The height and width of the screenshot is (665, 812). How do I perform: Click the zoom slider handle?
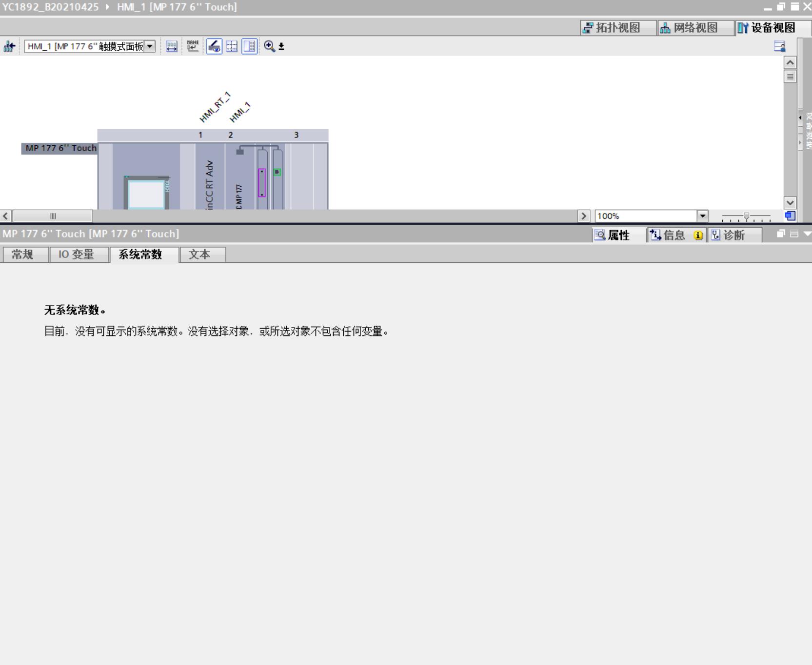(746, 216)
